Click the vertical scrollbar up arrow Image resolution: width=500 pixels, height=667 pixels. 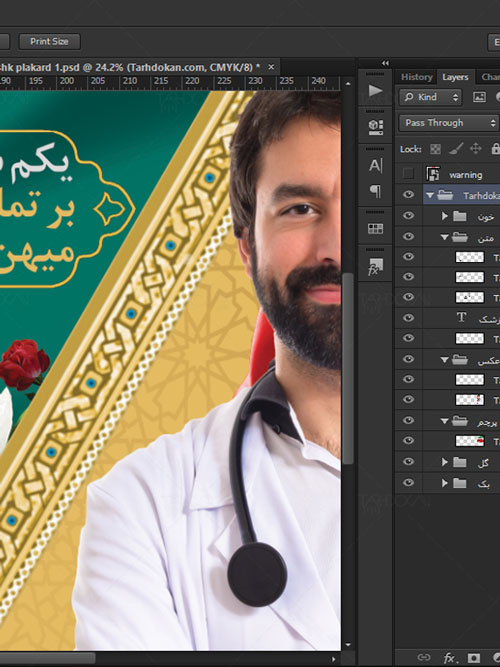348,84
